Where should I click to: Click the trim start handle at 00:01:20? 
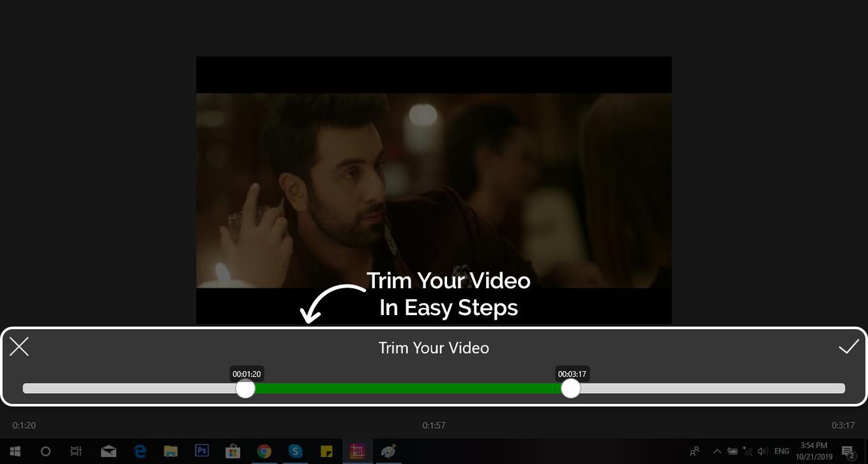[245, 389]
